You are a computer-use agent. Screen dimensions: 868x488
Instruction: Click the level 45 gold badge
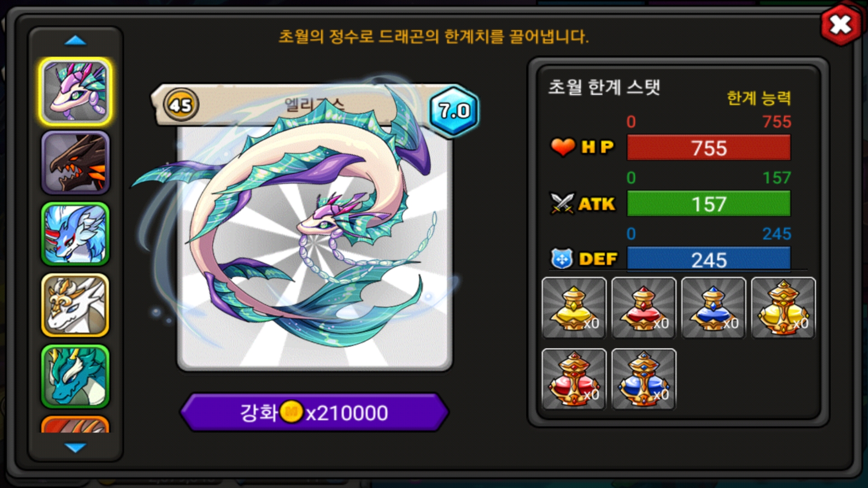coord(181,105)
